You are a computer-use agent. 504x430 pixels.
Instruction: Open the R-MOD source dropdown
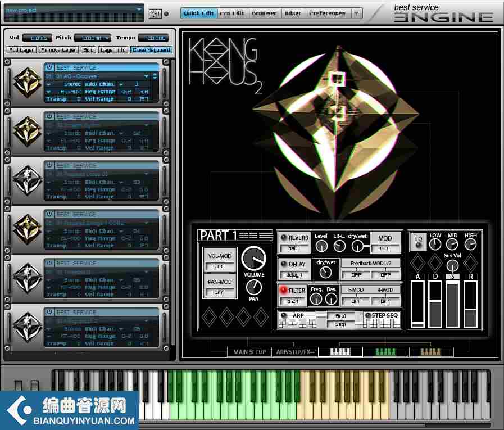click(x=385, y=301)
